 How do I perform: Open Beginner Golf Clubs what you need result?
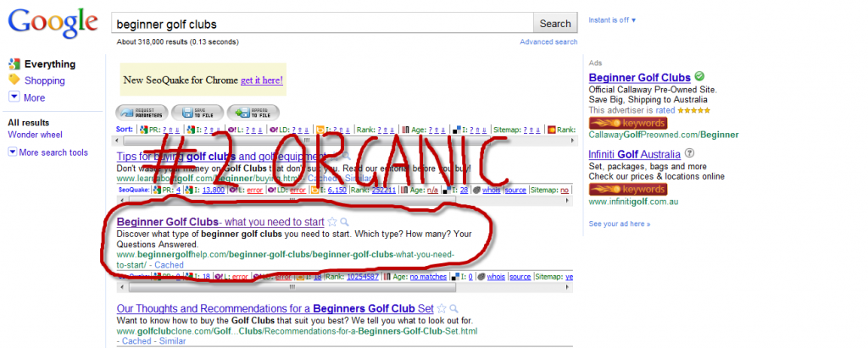click(x=220, y=222)
